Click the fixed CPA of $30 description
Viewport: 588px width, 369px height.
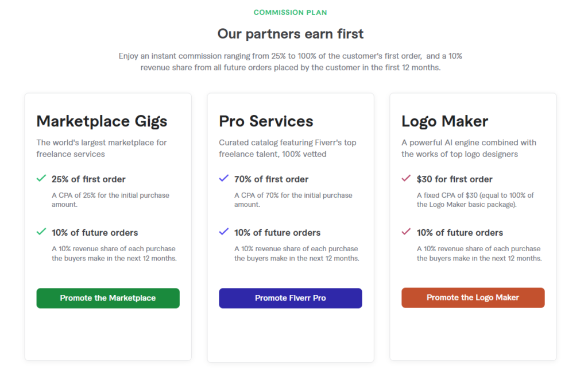475,199
